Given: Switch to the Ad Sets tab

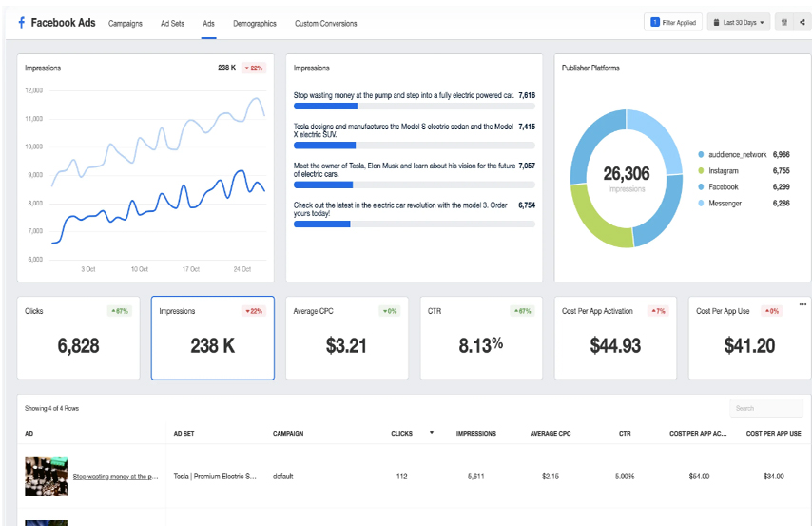Looking at the screenshot, I should (x=172, y=24).
